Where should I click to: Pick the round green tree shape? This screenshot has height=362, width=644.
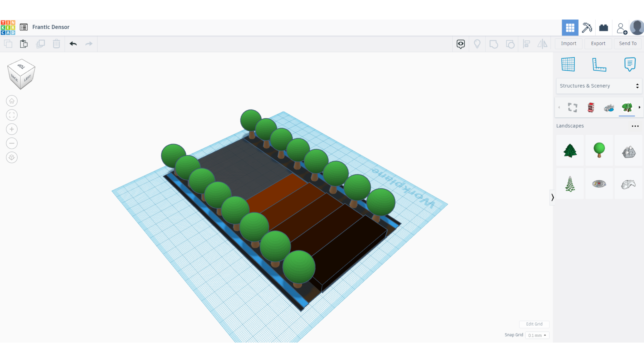point(599,150)
